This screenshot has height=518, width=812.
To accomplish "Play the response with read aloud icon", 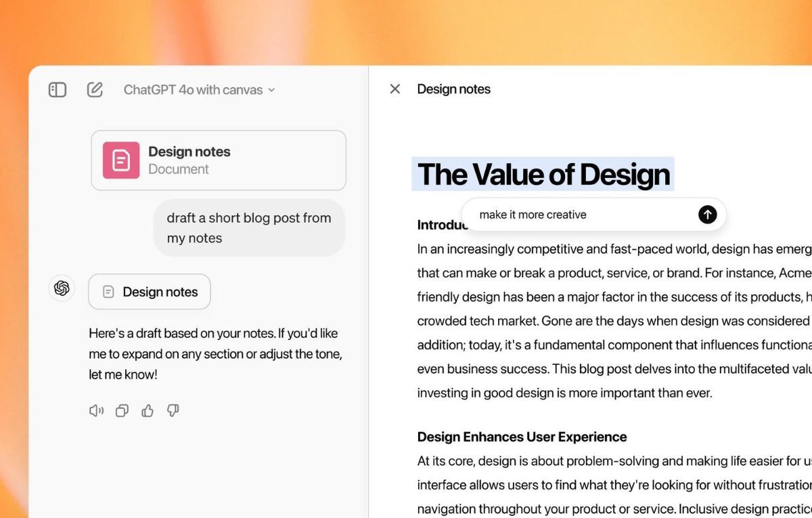I will [96, 410].
